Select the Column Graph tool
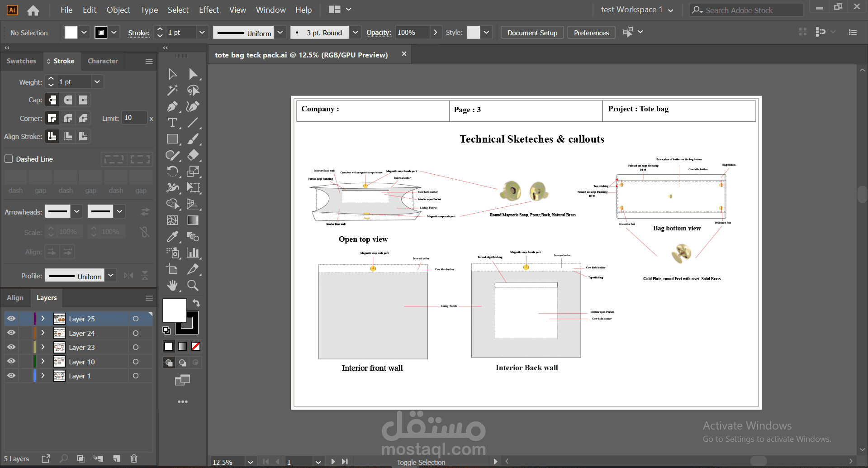This screenshot has width=868, height=468. (193, 253)
